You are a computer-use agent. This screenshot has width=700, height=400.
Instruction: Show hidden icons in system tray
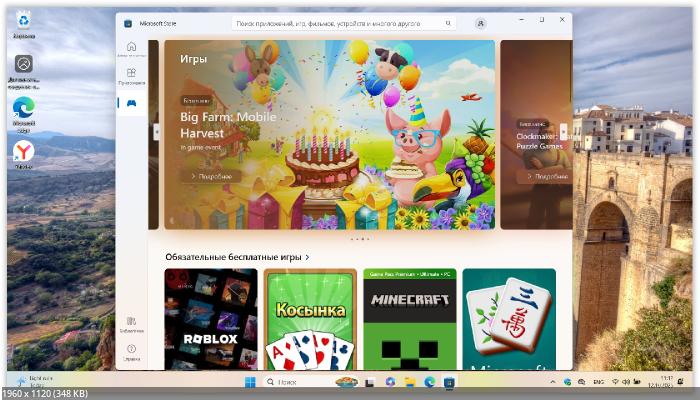[553, 382]
